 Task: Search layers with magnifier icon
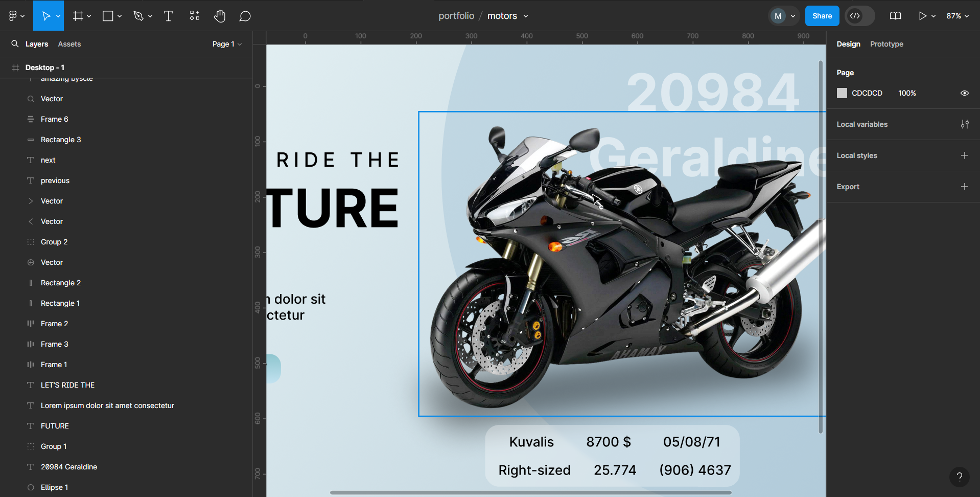pos(15,44)
